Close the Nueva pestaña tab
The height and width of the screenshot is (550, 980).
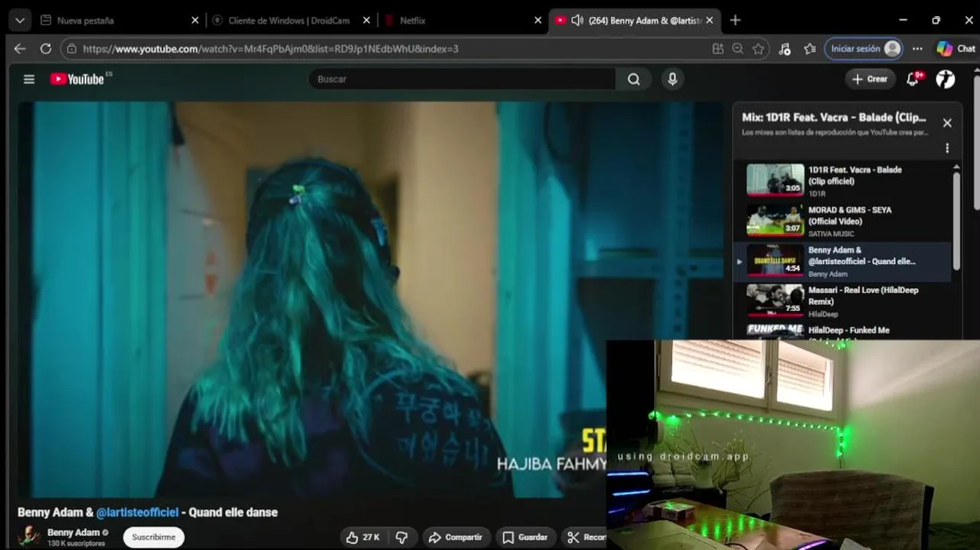[195, 21]
